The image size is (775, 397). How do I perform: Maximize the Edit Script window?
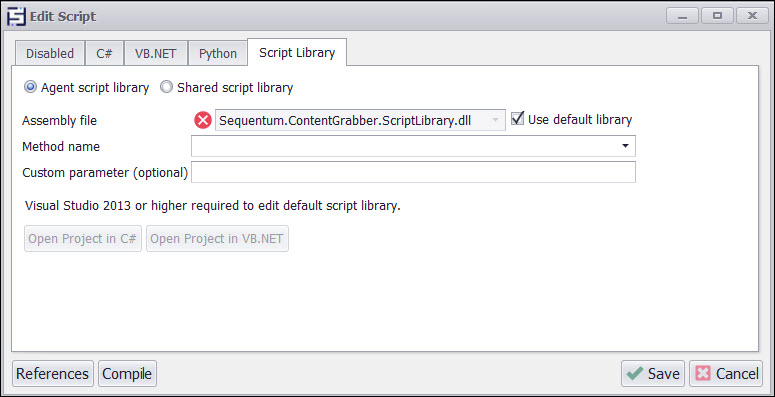point(717,16)
